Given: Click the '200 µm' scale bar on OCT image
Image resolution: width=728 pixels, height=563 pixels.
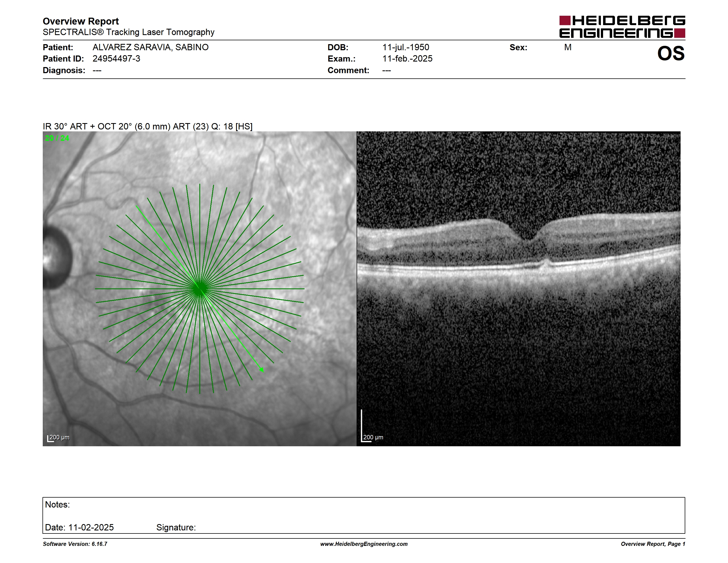Looking at the screenshot, I should (x=372, y=426).
